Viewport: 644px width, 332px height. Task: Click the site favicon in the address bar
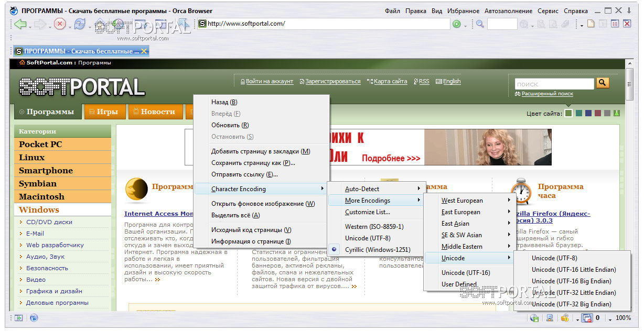[202, 24]
